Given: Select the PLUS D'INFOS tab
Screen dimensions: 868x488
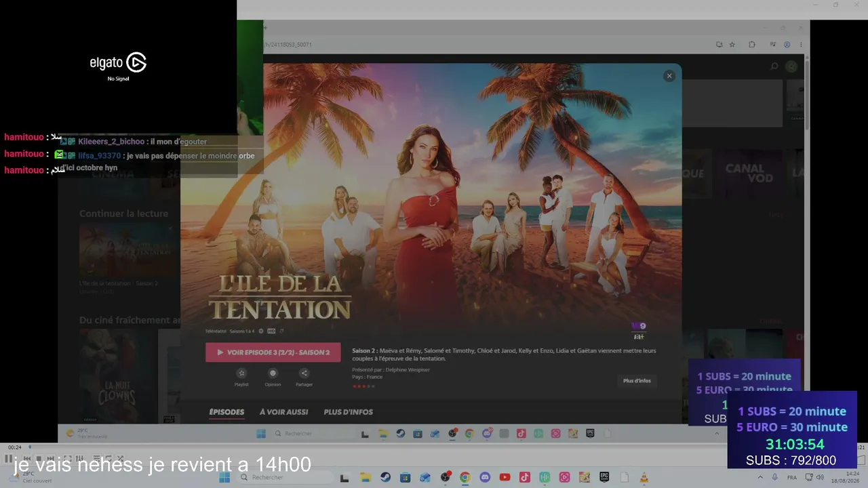Looking at the screenshot, I should point(349,412).
